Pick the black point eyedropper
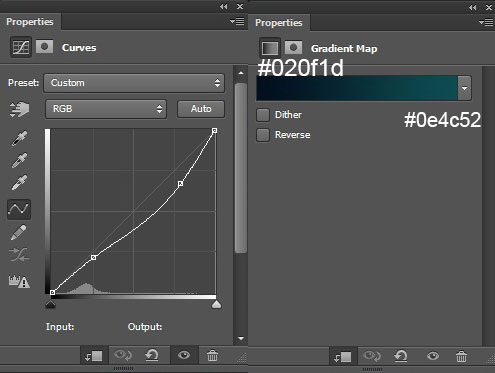Viewport: 495px width, 373px height. 19,138
